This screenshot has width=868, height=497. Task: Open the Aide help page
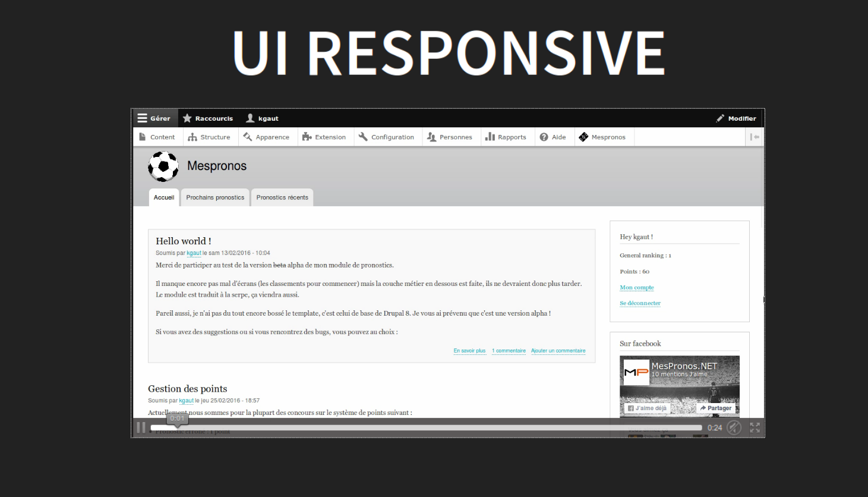click(x=553, y=137)
